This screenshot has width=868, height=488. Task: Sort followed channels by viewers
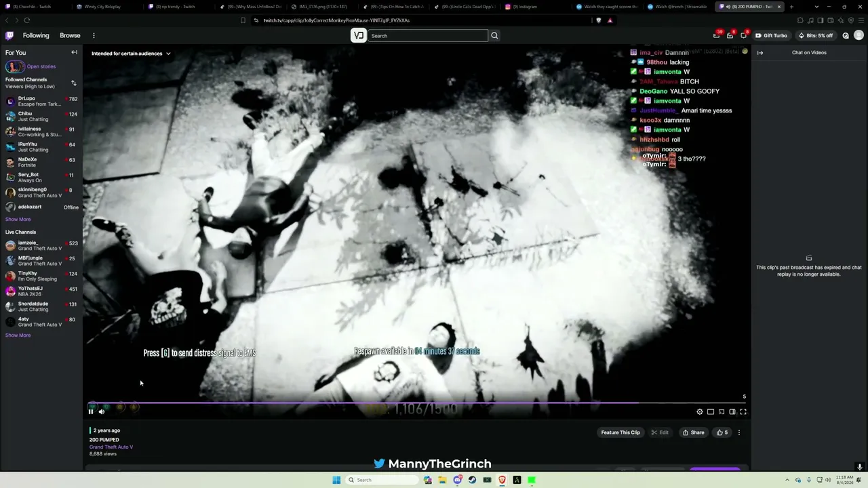[x=74, y=83]
